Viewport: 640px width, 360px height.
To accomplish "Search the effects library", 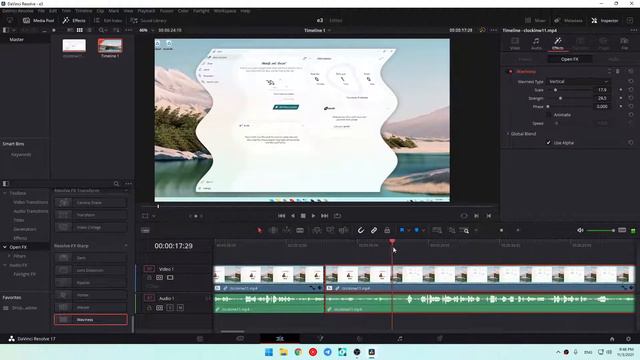I will [116, 184].
